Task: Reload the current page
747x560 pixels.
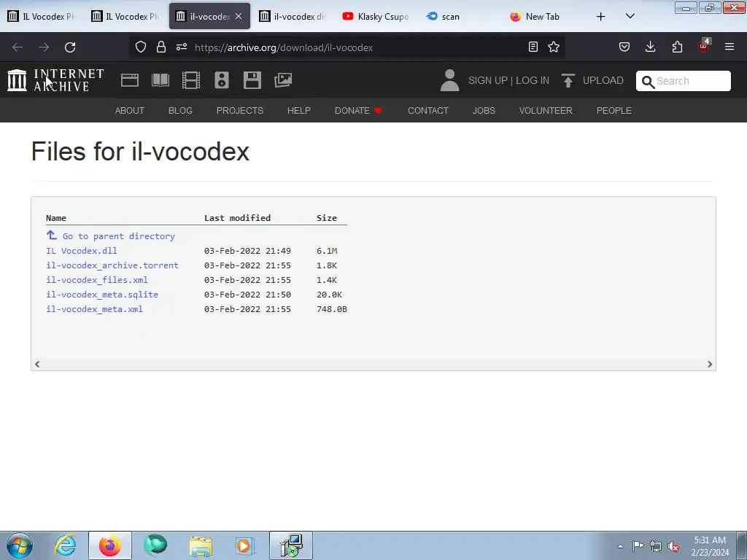Action: click(70, 47)
